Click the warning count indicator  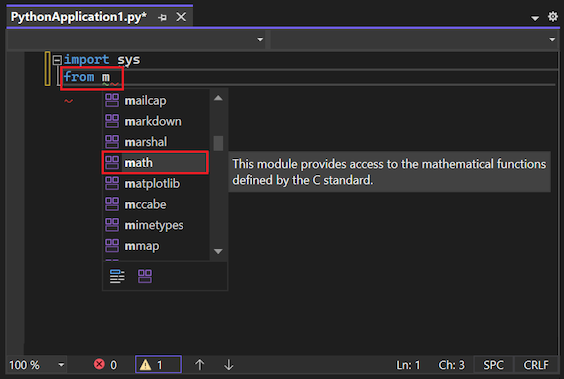pos(158,365)
